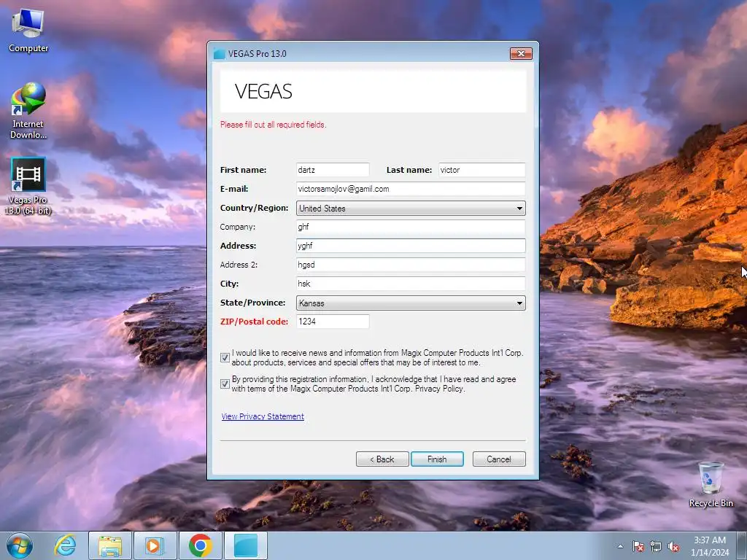This screenshot has height=560, width=747.
Task: Open the network status tray icon
Action: (x=656, y=546)
